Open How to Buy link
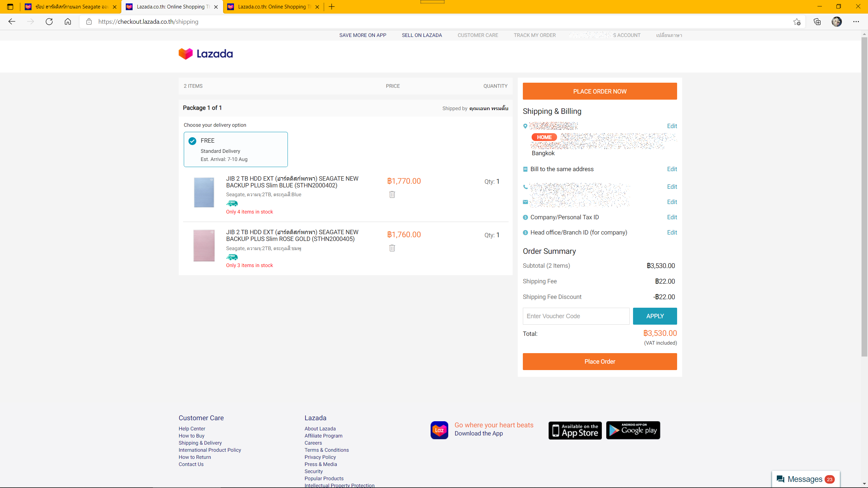The width and height of the screenshot is (868, 488). click(x=192, y=436)
